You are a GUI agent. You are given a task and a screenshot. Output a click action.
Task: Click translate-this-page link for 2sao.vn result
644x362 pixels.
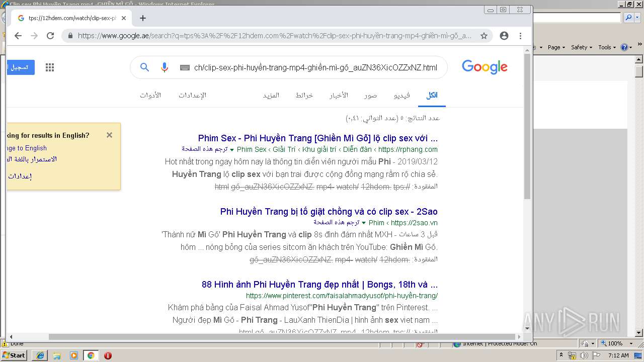click(x=337, y=222)
